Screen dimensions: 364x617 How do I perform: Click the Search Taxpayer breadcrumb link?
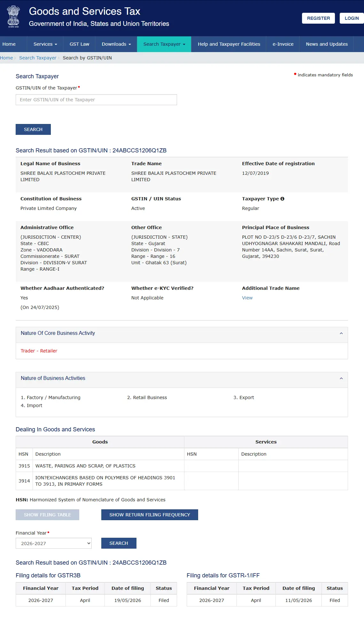coord(38,58)
